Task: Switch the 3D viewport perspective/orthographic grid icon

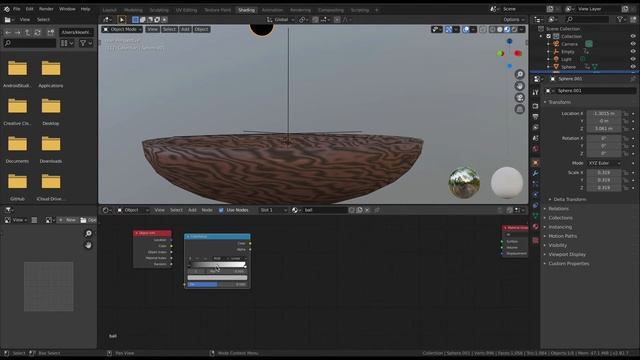Action: pos(520,109)
